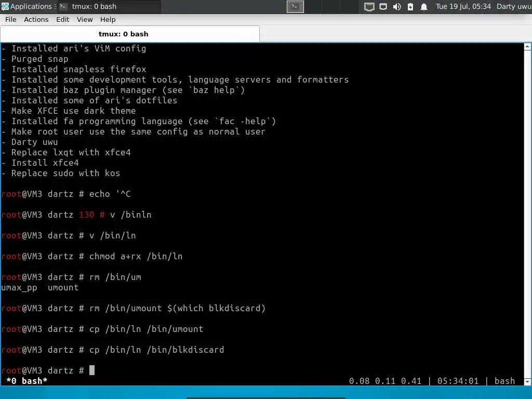This screenshot has height=399, width=532.
Task: Click the command chmod a+rx /bin/ln
Action: tap(136, 257)
